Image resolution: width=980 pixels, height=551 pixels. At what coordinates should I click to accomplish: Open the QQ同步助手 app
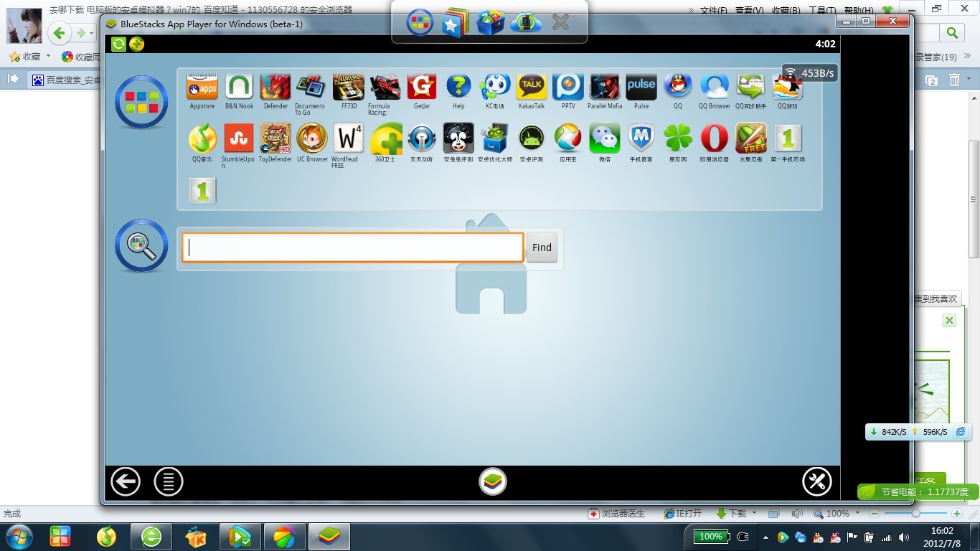(751, 87)
